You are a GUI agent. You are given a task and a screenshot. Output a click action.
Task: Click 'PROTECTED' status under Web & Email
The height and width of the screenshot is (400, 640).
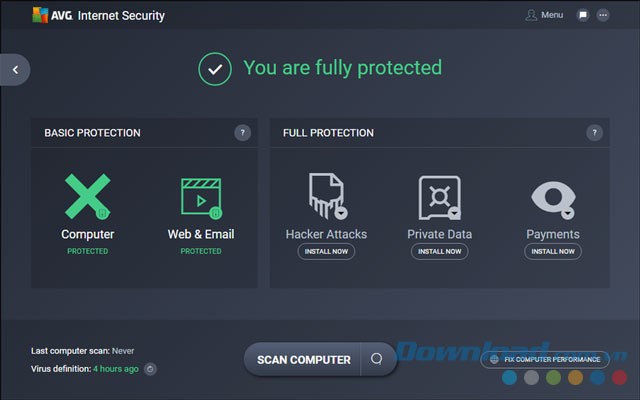tap(201, 251)
